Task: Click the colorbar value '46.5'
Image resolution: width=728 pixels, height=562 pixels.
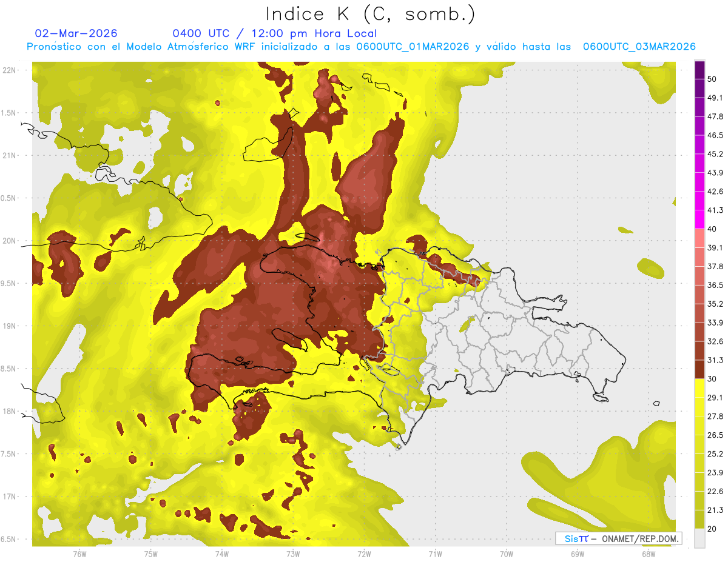Action: pos(715,135)
